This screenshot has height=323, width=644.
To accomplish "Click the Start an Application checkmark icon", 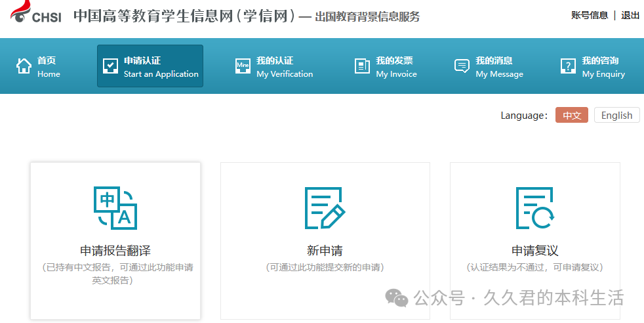I will 110,66.
